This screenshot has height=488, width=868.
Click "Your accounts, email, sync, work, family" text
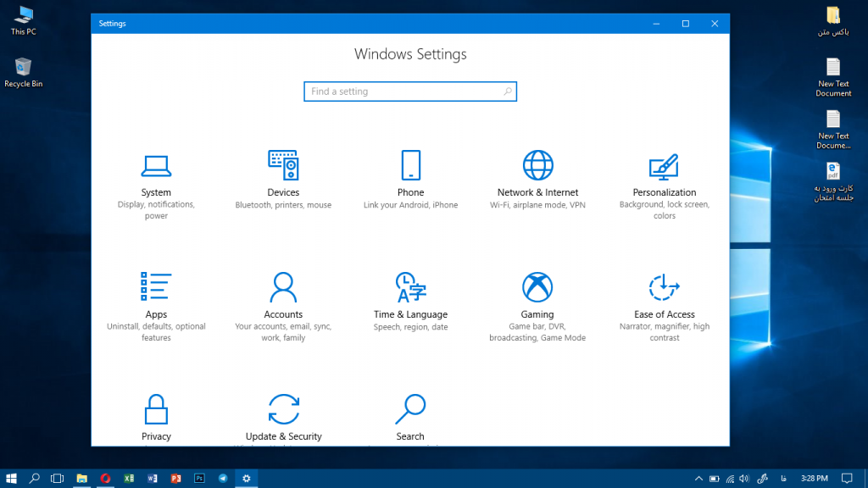click(283, 332)
